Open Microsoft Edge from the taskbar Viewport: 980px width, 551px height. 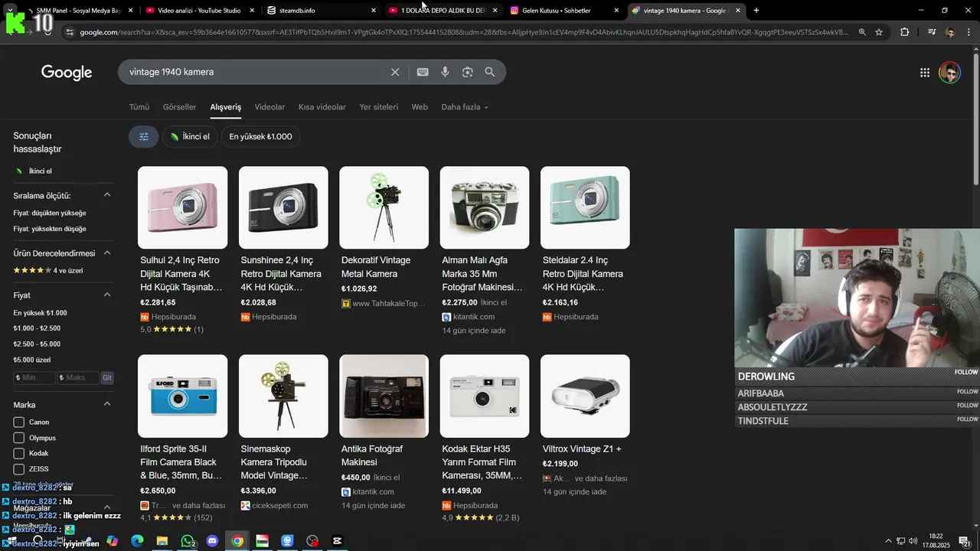click(137, 541)
